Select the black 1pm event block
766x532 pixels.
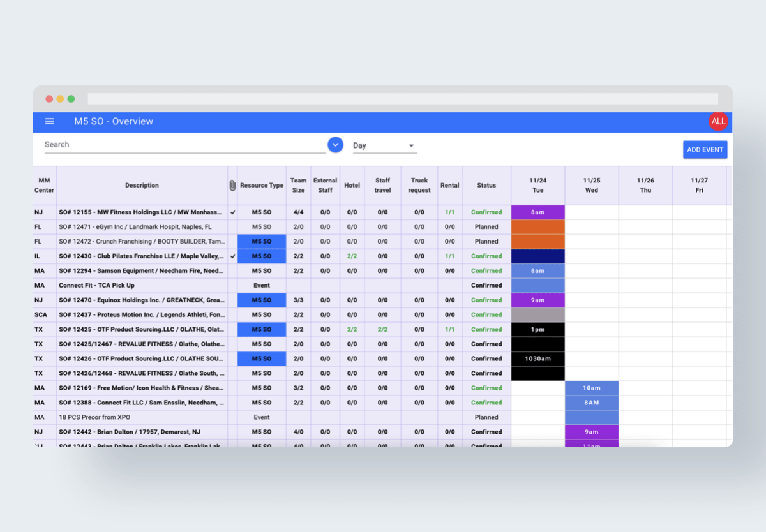(x=538, y=329)
